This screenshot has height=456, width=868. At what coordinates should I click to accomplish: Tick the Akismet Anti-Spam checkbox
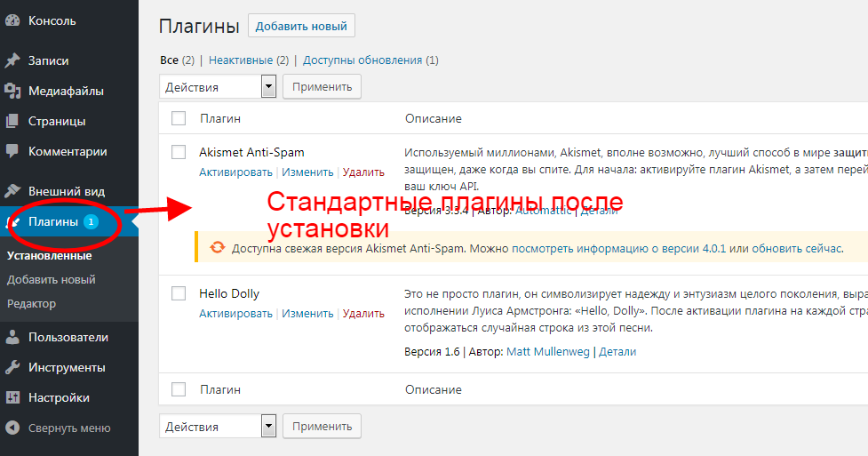pos(179,152)
